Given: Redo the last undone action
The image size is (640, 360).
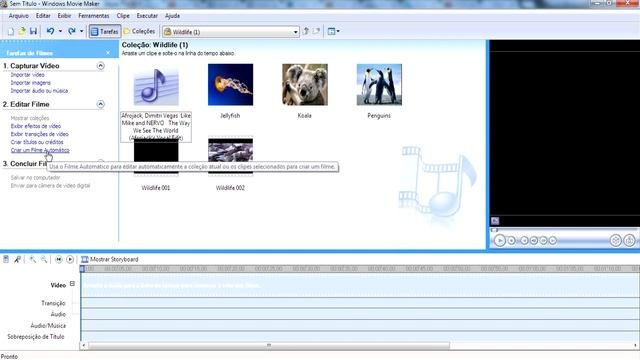Looking at the screenshot, I should 72,31.
